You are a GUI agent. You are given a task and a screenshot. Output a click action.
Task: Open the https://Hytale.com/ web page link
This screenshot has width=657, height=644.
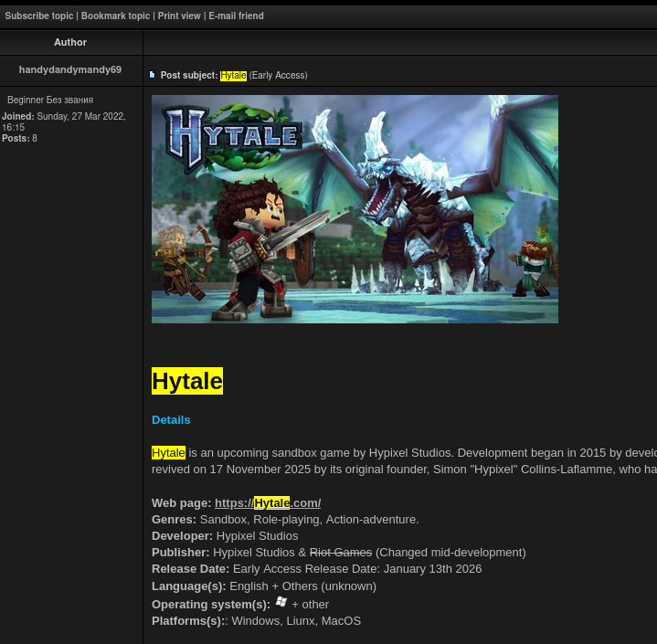268,502
